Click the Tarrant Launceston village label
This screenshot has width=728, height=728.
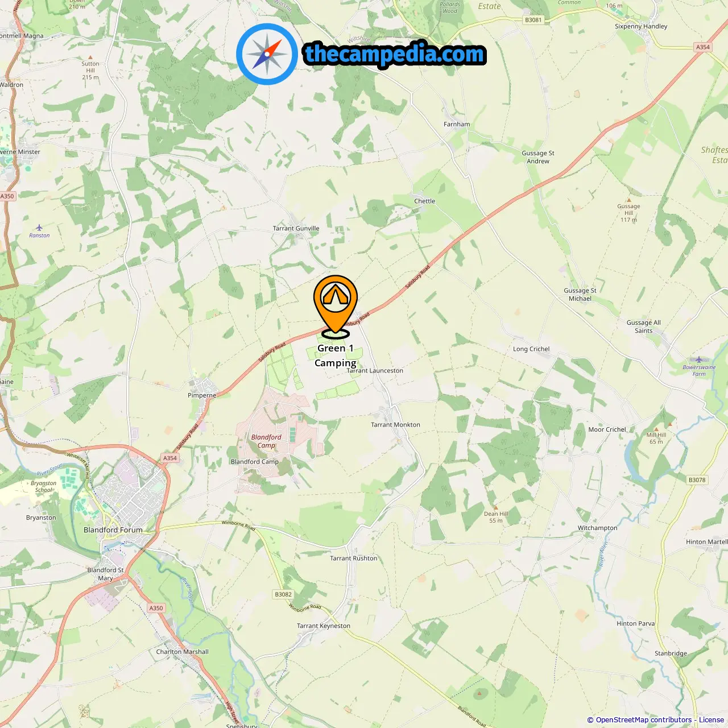pyautogui.click(x=375, y=370)
